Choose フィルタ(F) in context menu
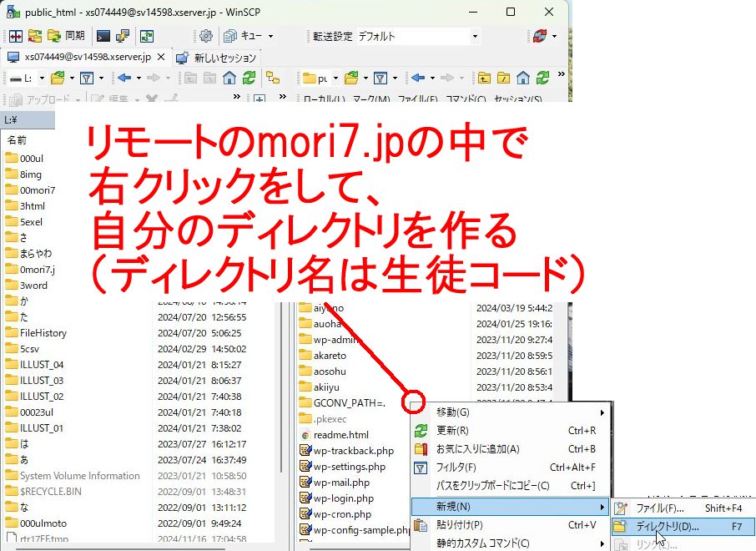The image size is (756, 551). pyautogui.click(x=510, y=468)
